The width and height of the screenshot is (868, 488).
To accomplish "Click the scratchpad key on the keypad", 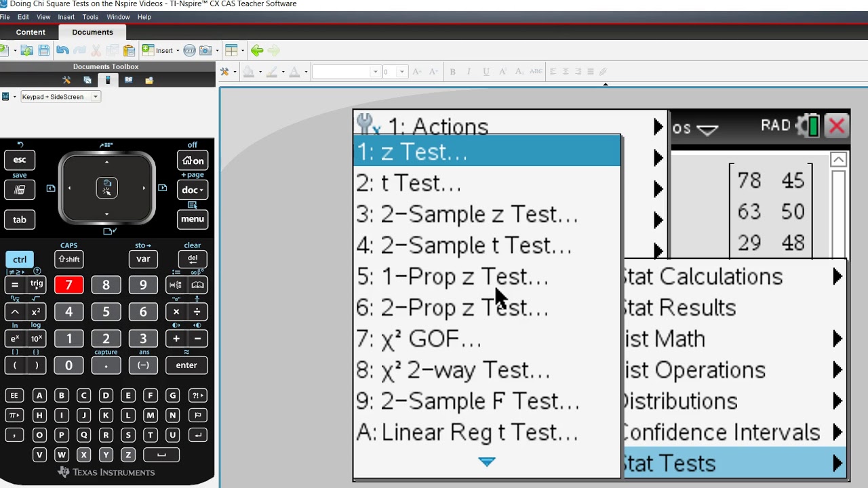I will (x=20, y=190).
